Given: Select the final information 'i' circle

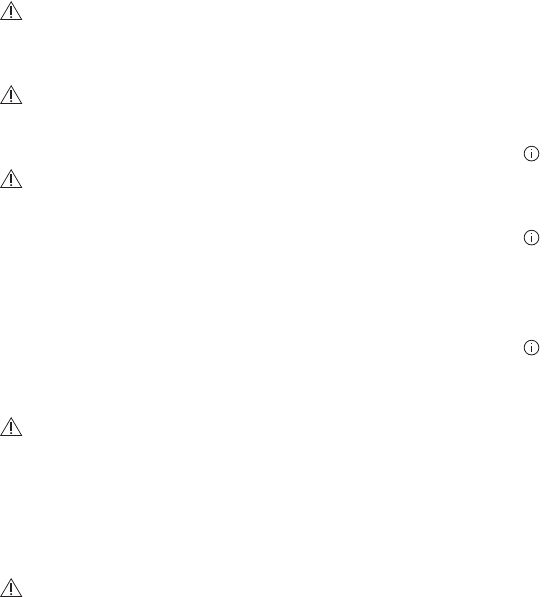Looking at the screenshot, I should tap(531, 348).
